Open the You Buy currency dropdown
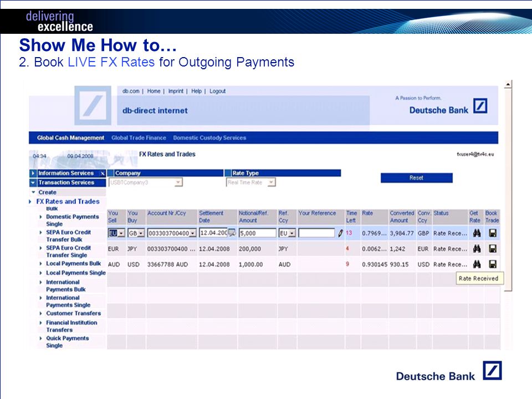 tap(141, 233)
